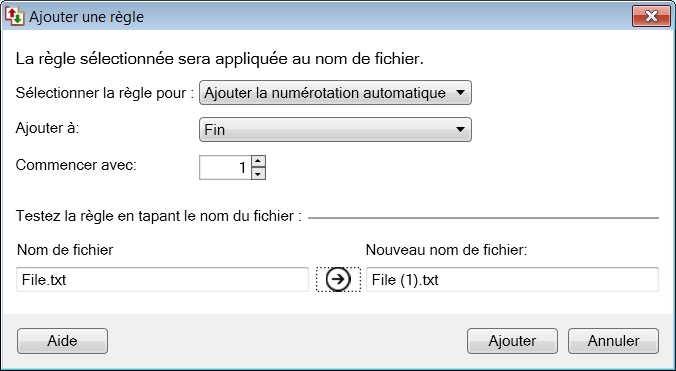
Task: Expand the rule selection dropdown arrow
Action: [460, 92]
